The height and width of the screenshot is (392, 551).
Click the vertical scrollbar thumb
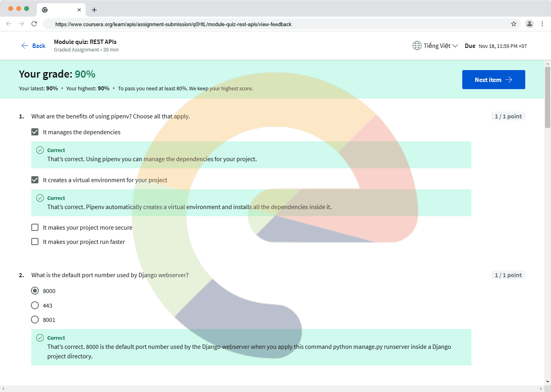(548, 97)
